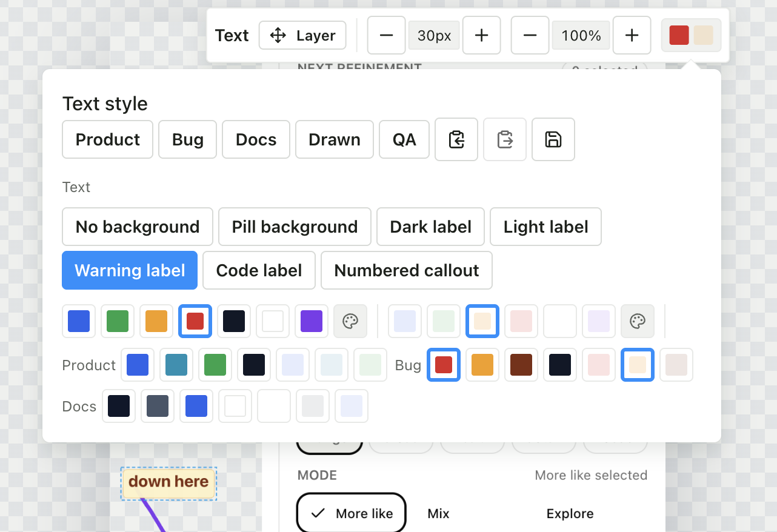This screenshot has height=532, width=777.
Task: Pick orange text color next to selected red
Action: tap(156, 321)
